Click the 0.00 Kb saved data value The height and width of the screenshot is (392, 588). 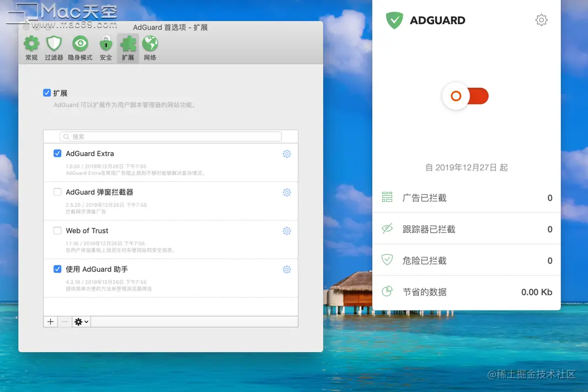(537, 292)
